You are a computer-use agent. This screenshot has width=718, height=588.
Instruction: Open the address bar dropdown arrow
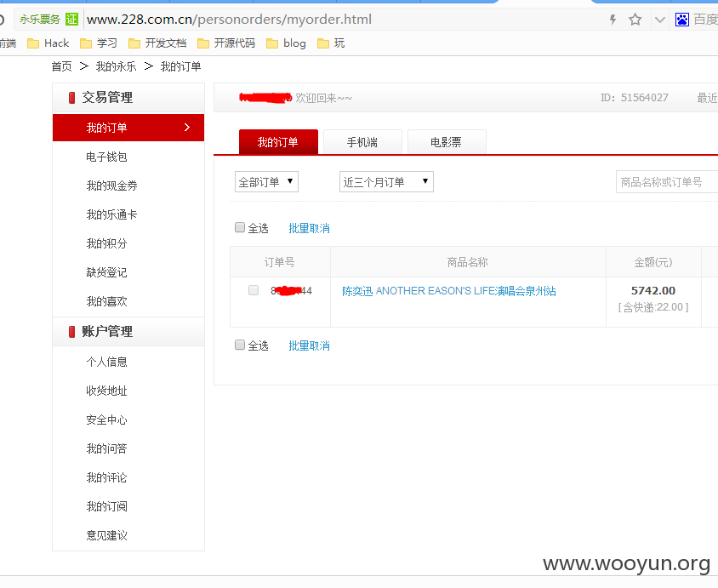[659, 20]
